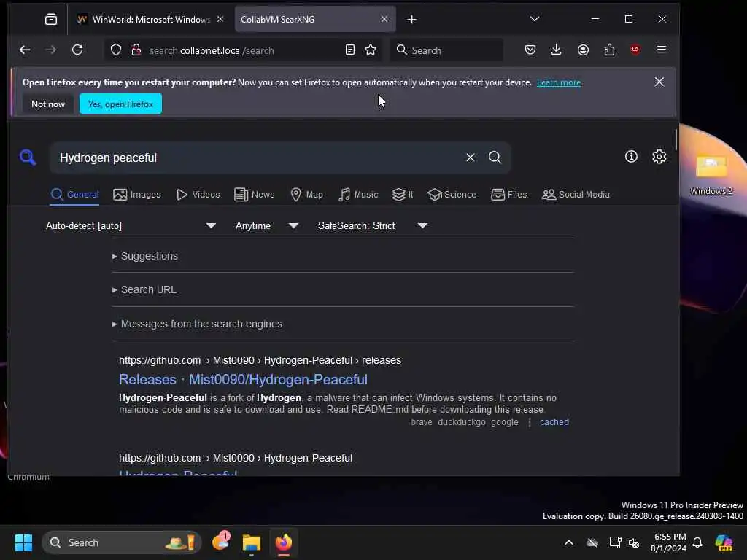The height and width of the screenshot is (560, 747).
Task: Select the It search category
Action: pos(403,194)
